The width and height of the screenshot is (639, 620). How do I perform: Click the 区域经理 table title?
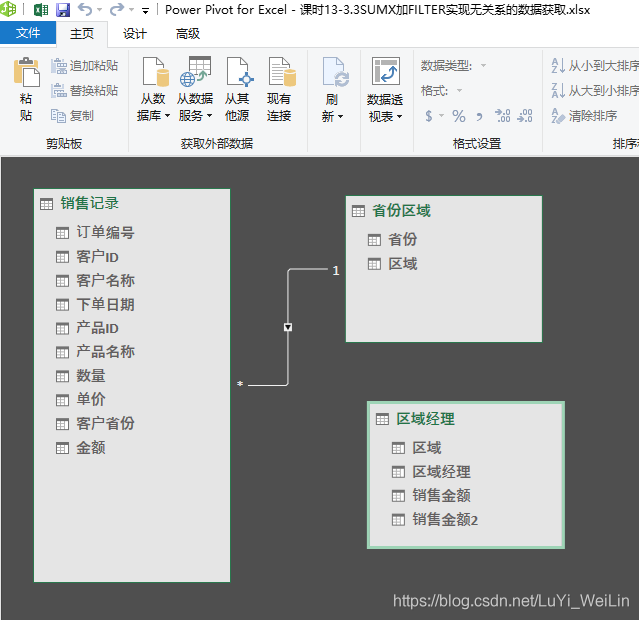point(425,419)
